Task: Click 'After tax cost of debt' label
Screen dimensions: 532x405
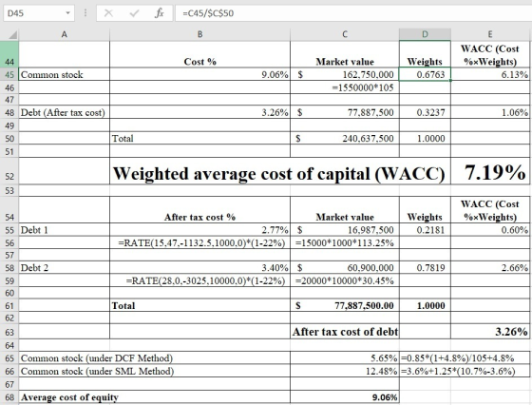Action: 345,332
